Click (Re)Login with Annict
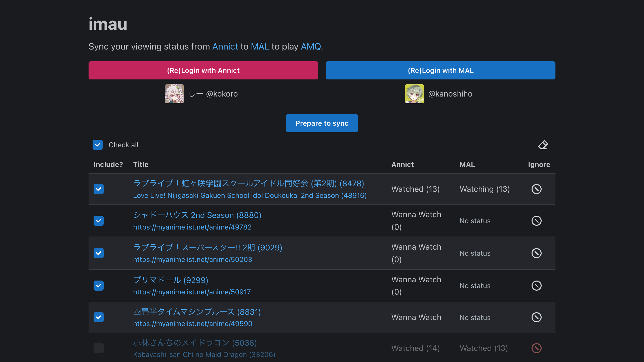The image size is (644, 362). point(203,70)
